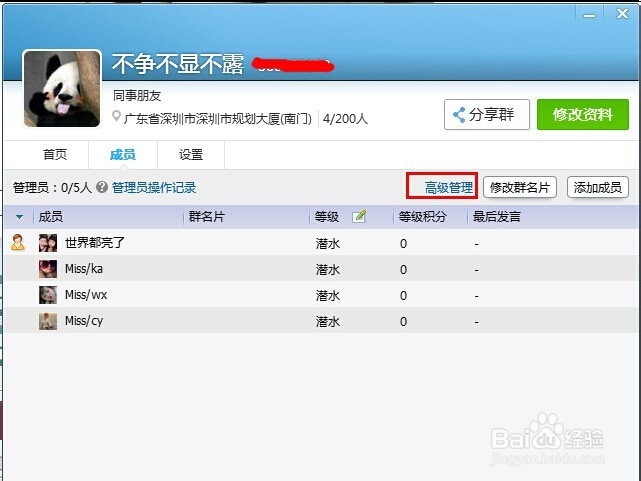641x481 pixels.
Task: Click the location pin icon before the address
Action: 116,116
